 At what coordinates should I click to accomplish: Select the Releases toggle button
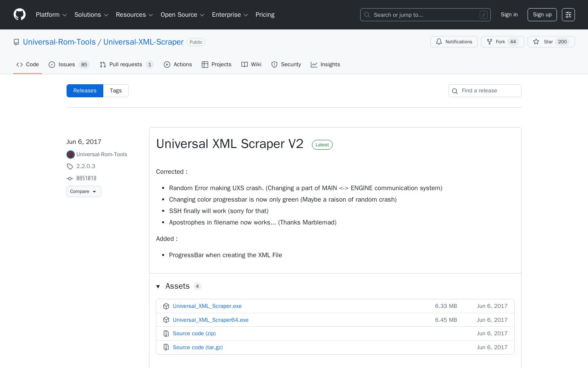pos(85,91)
